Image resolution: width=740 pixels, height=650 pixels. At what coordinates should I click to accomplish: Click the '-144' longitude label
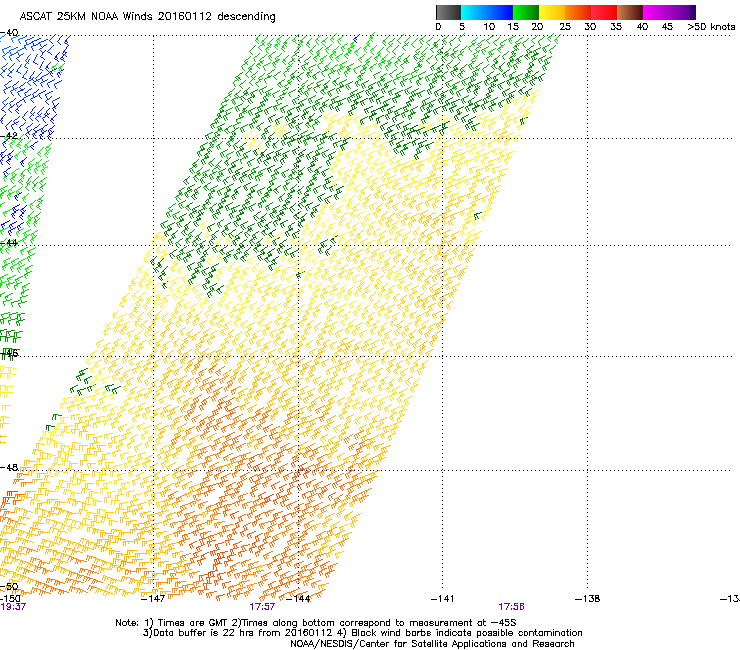[x=298, y=599]
